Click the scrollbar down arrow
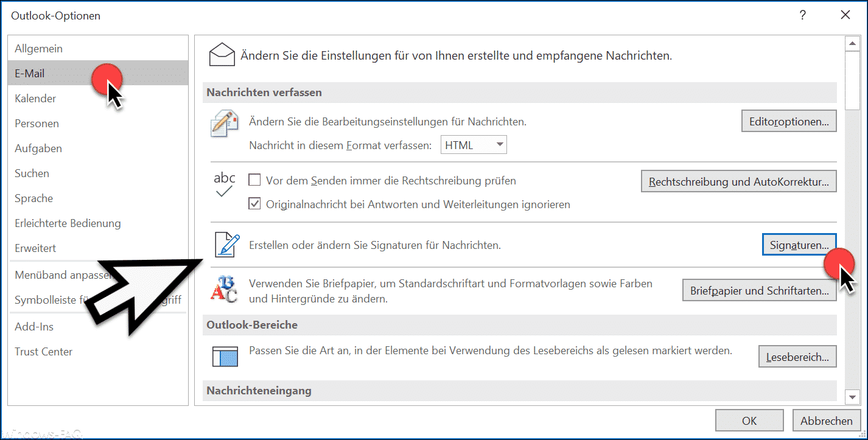This screenshot has width=868, height=440. tap(853, 397)
